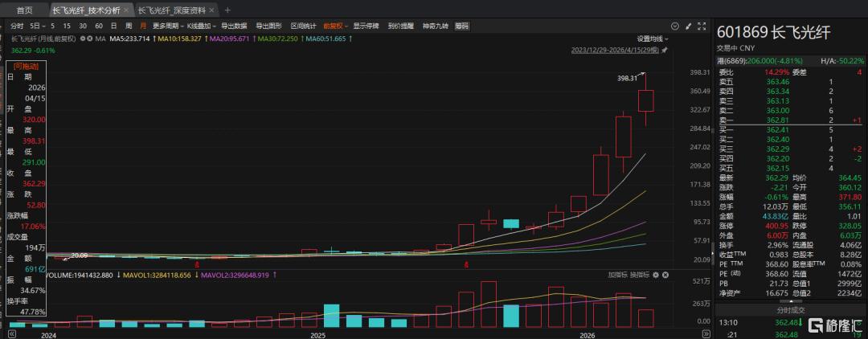This screenshot has height=339, width=868.
Task: Click the 港(6869) Hong Kong quote row
Action: click(791, 59)
